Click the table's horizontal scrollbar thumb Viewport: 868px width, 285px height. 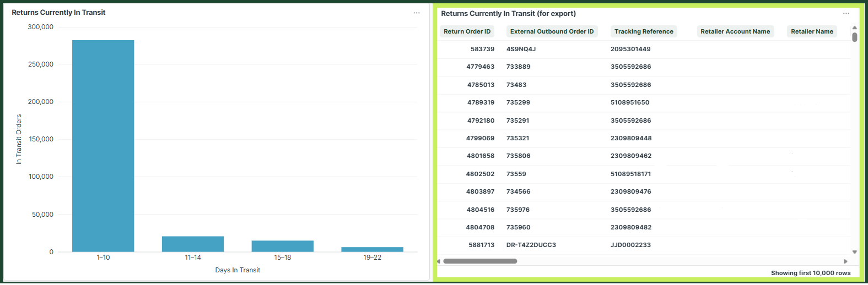(x=480, y=261)
